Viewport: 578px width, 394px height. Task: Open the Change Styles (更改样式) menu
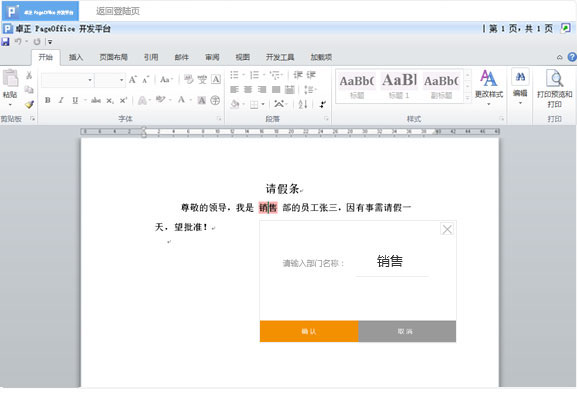coord(489,88)
